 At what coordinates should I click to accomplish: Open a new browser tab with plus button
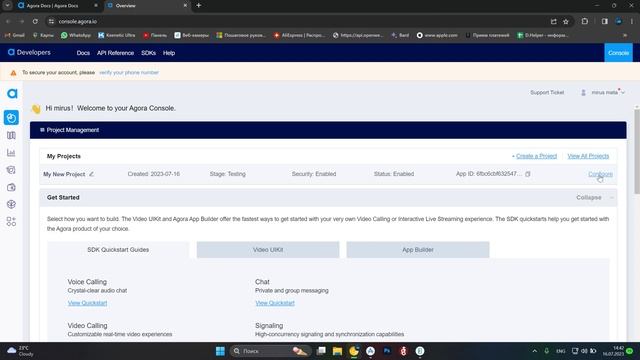click(x=198, y=5)
